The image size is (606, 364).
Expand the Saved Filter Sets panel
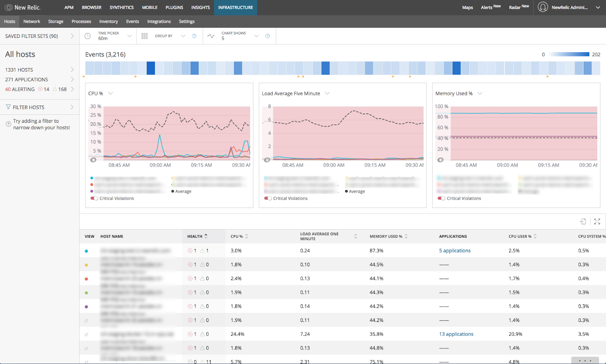[x=72, y=36]
